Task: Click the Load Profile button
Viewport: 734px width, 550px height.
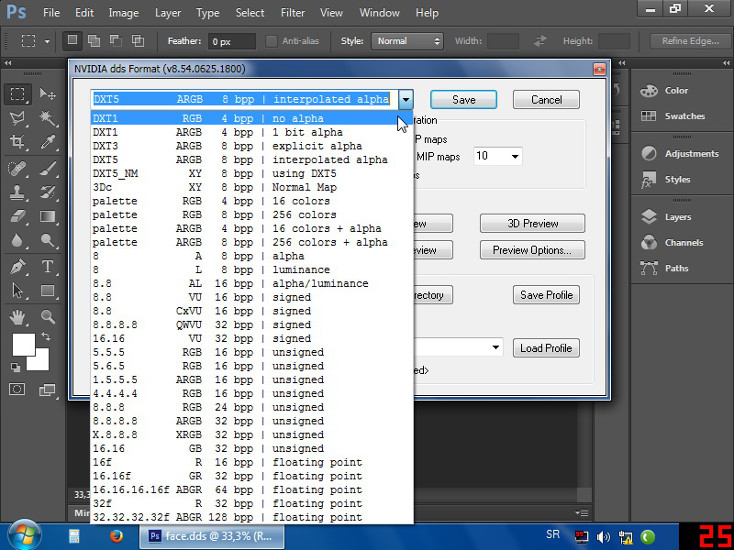Action: pos(546,348)
